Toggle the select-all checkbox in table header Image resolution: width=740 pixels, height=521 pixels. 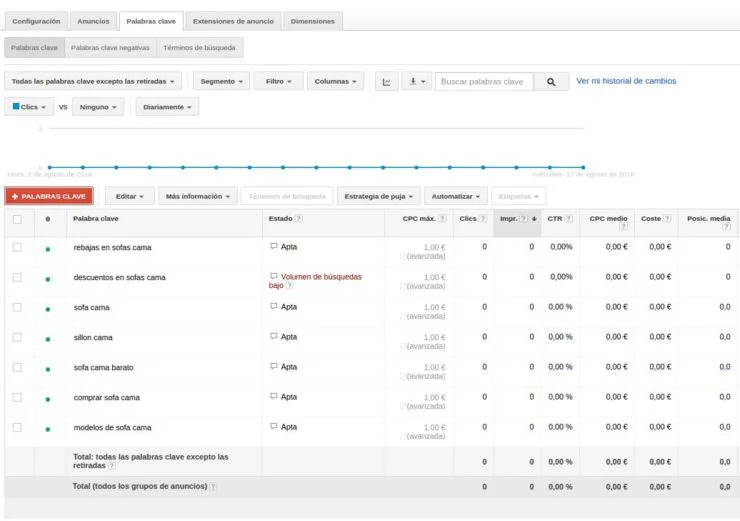click(x=17, y=219)
